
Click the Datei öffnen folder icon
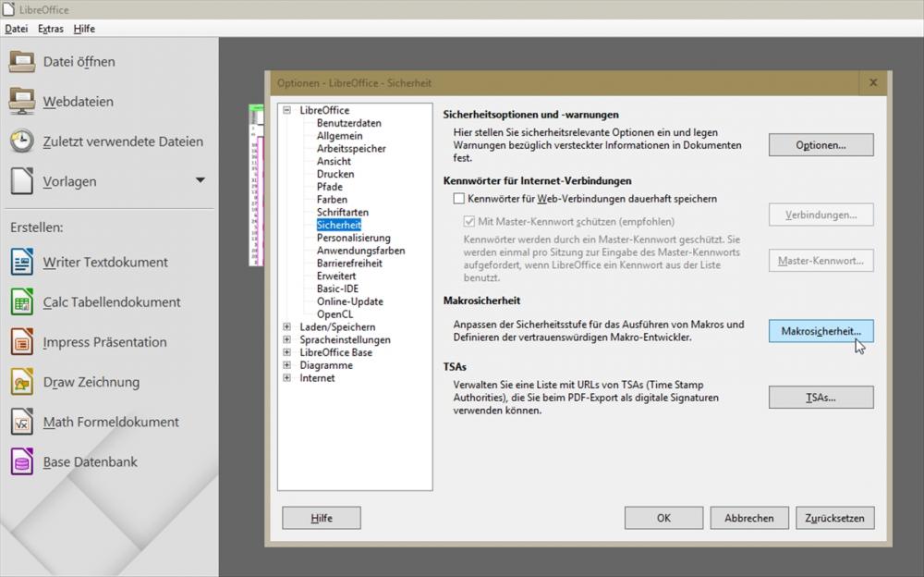click(x=22, y=61)
